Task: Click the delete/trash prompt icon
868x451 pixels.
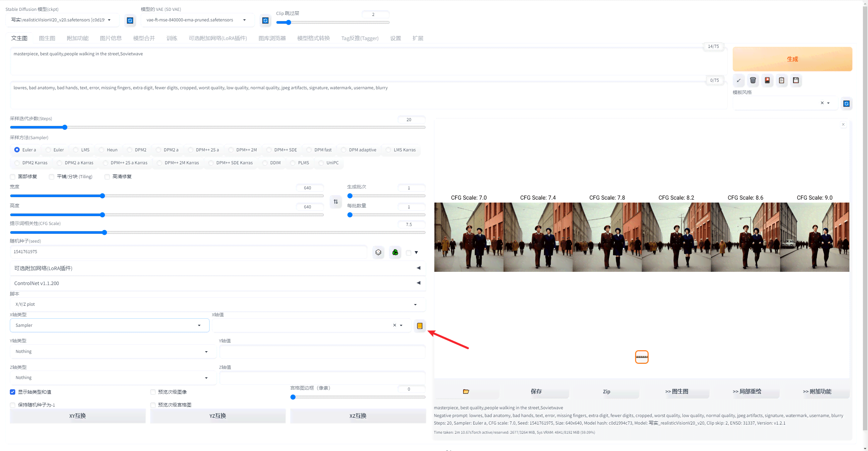Action: (x=753, y=80)
